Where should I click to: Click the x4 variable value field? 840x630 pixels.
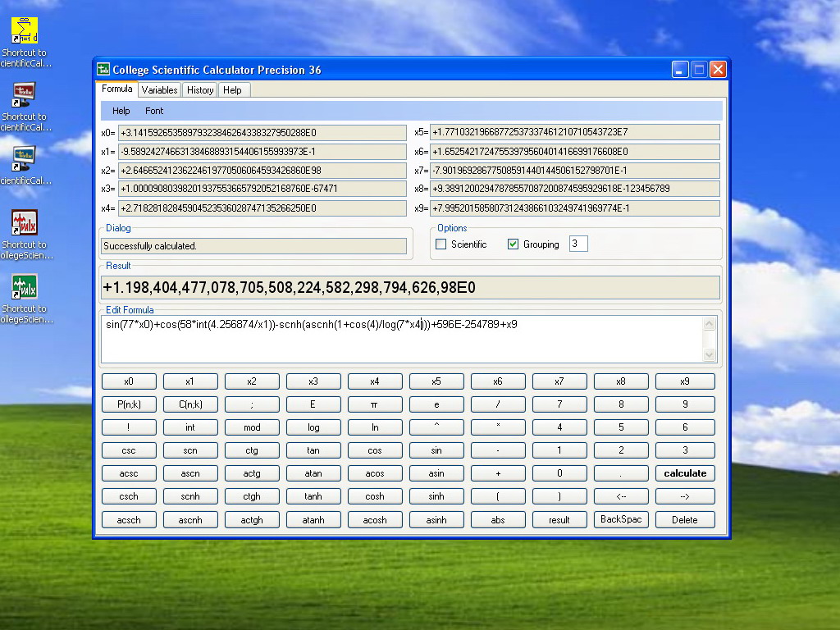[262, 208]
